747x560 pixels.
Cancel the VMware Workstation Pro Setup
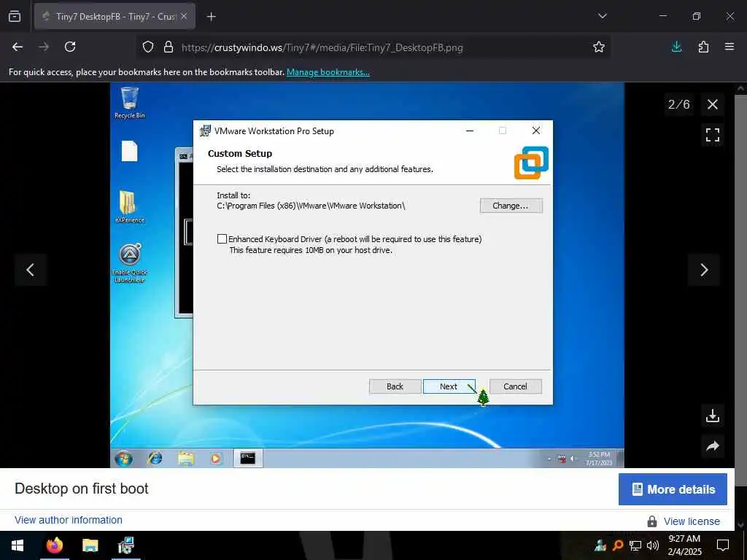[516, 386]
